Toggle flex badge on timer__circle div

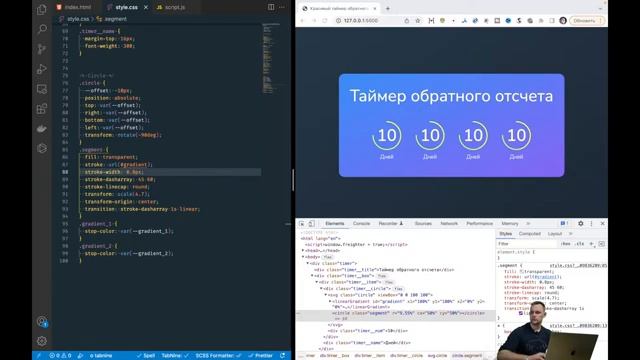[x=398, y=289]
